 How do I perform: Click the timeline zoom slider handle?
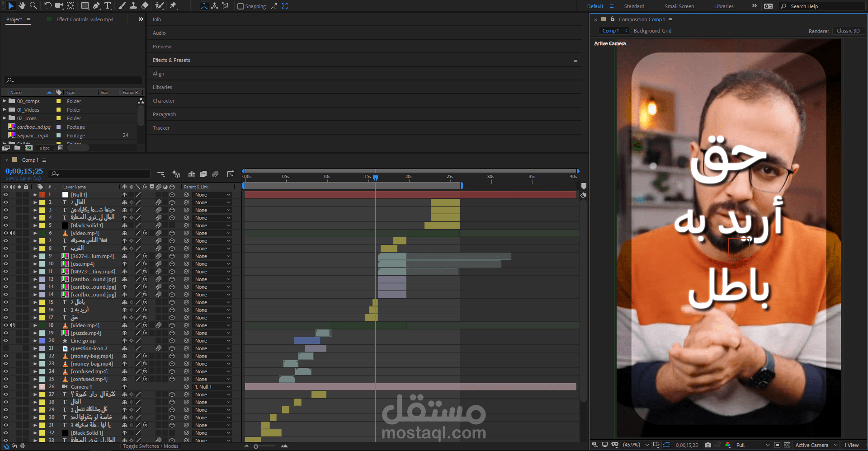256,446
